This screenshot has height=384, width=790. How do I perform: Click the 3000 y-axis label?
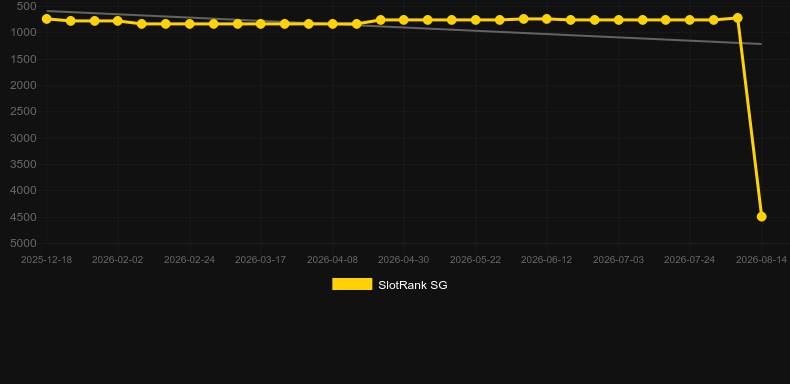tap(24, 138)
